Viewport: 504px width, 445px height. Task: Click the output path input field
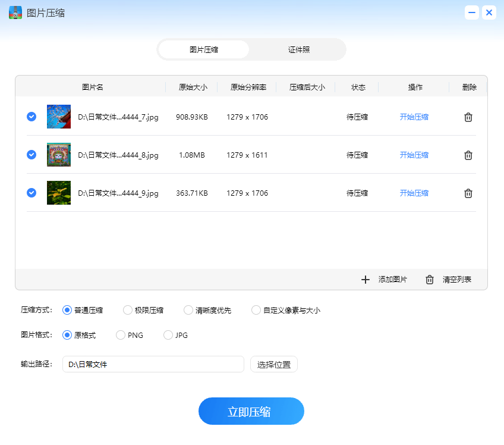[153, 364]
